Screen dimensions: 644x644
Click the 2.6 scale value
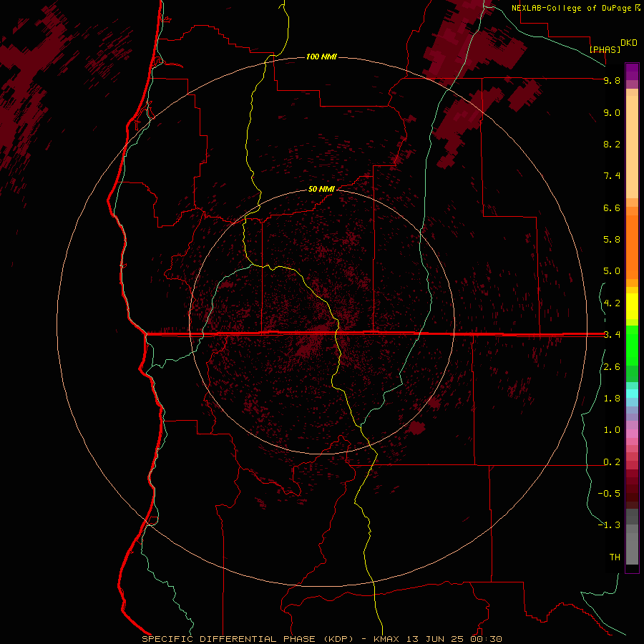tap(612, 367)
